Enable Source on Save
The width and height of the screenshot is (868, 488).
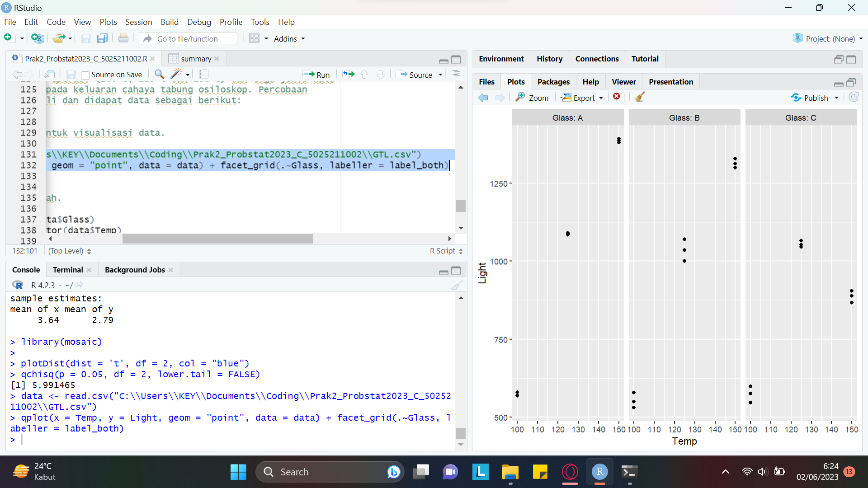click(85, 75)
